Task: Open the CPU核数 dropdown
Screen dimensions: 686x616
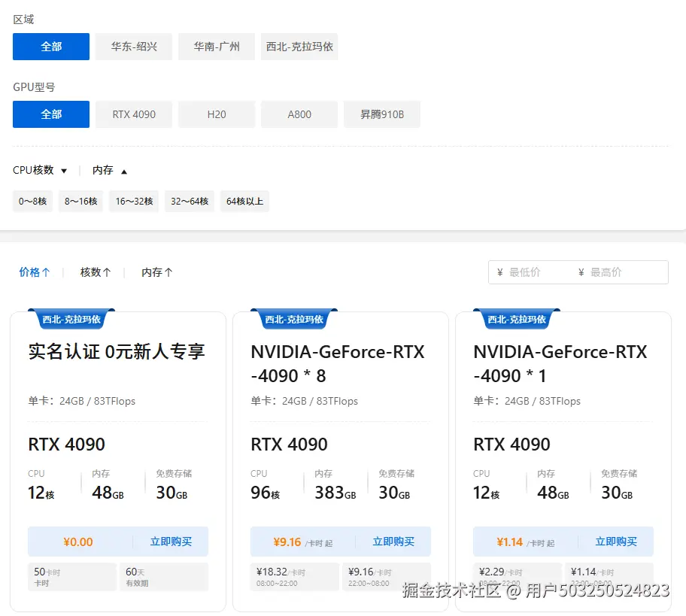Action: (40, 170)
